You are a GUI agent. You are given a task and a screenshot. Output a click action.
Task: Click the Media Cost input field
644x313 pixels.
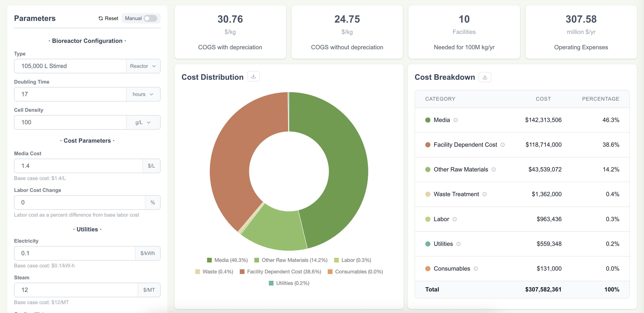[x=79, y=166]
